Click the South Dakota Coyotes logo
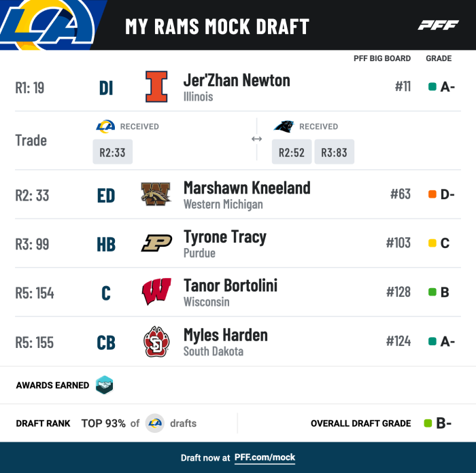 156,341
